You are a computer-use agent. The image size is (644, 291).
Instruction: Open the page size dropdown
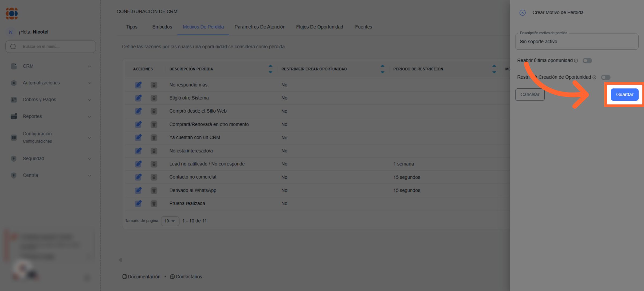(x=170, y=221)
